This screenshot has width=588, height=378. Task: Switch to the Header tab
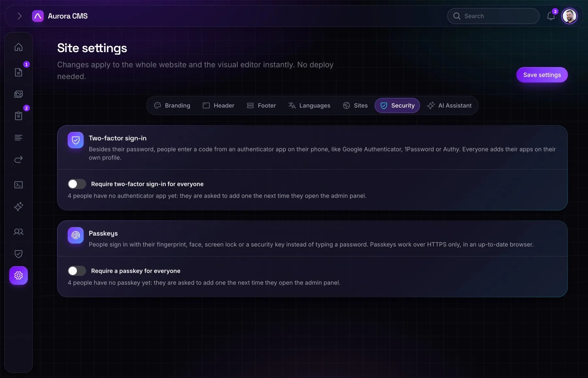point(219,106)
